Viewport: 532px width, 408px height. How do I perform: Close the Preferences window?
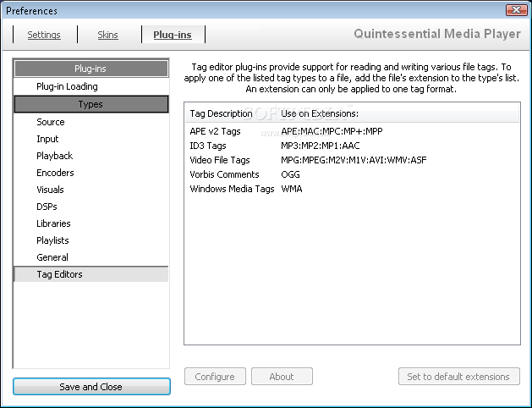(516, 10)
